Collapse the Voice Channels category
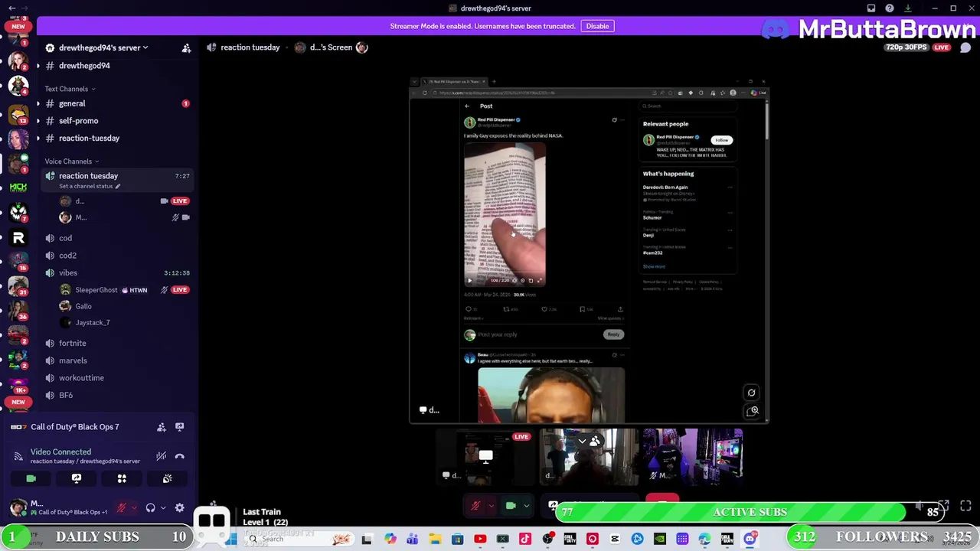This screenshot has height=551, width=980. (x=71, y=161)
